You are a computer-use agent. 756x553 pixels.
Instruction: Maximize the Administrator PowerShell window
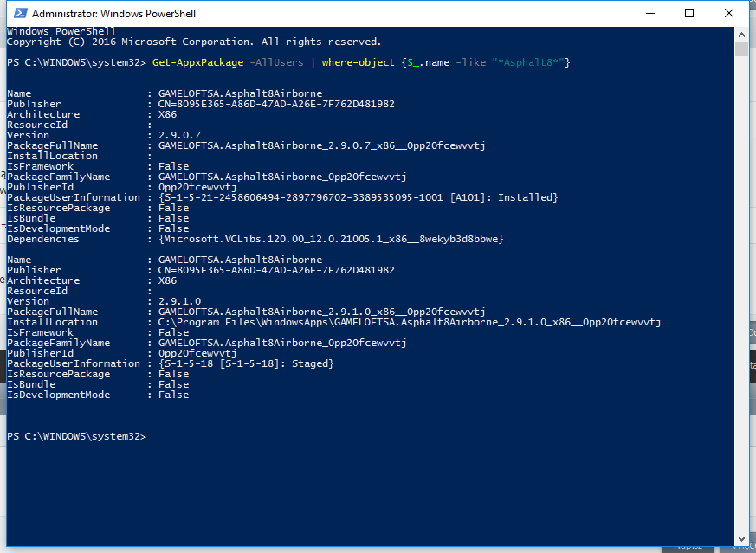point(689,14)
